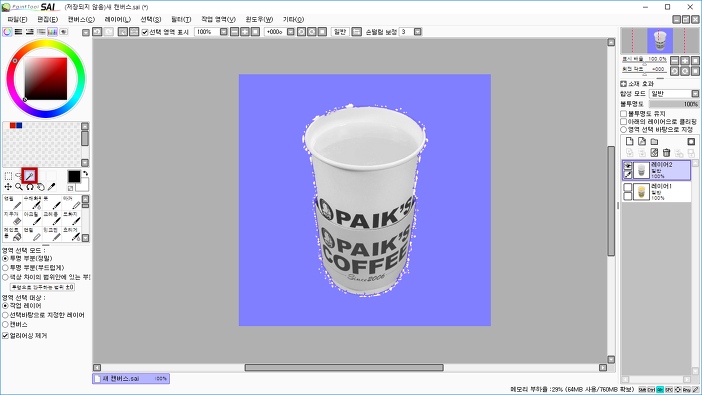Zoom out from the navigator minus button

(x=675, y=60)
